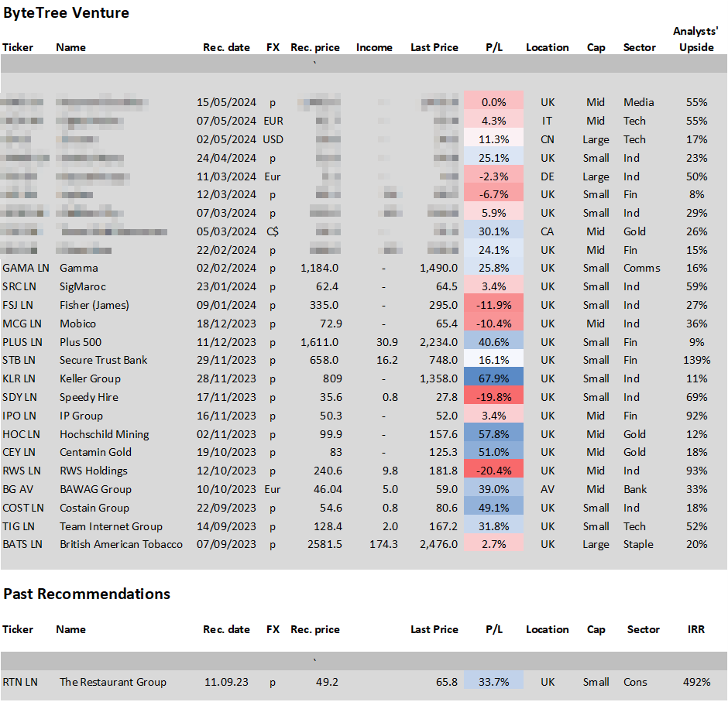Select the BG AV ticker cell
Viewport: 728px width, 702px height.
tap(18, 489)
